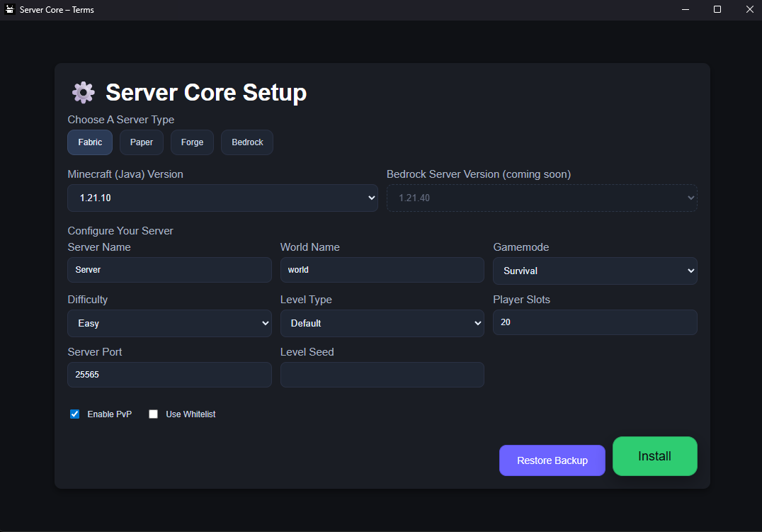Click the Restore Backup button
The height and width of the screenshot is (532, 762).
click(552, 460)
